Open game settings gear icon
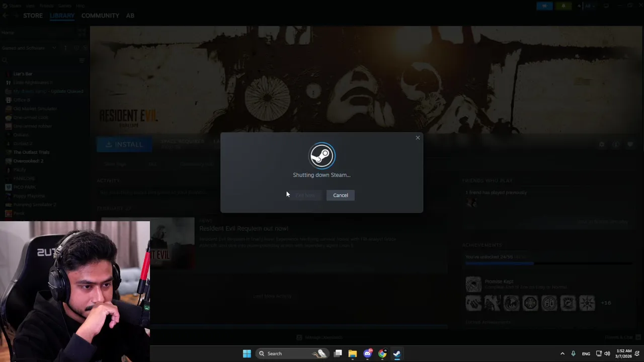 [x=602, y=144]
